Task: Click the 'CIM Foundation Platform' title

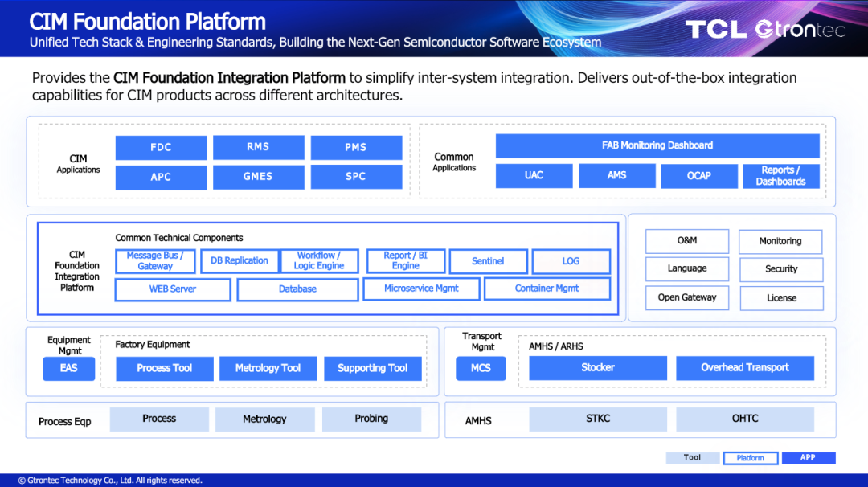Action: [147, 22]
